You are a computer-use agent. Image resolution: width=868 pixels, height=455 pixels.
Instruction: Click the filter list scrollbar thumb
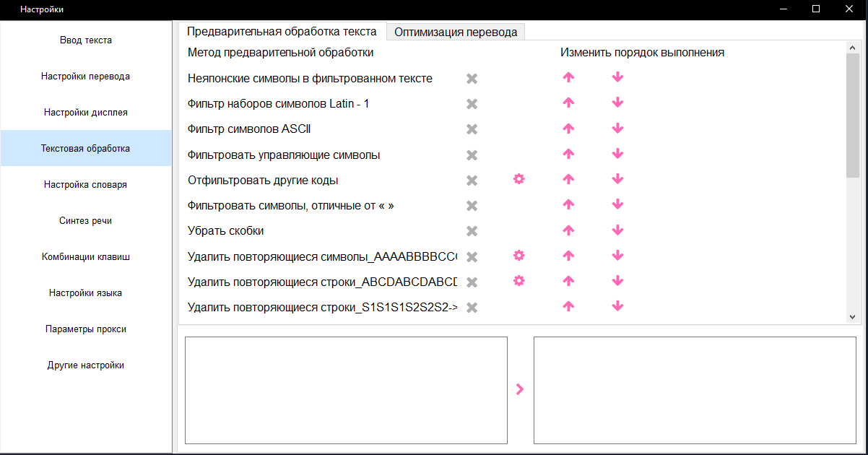(x=852, y=116)
